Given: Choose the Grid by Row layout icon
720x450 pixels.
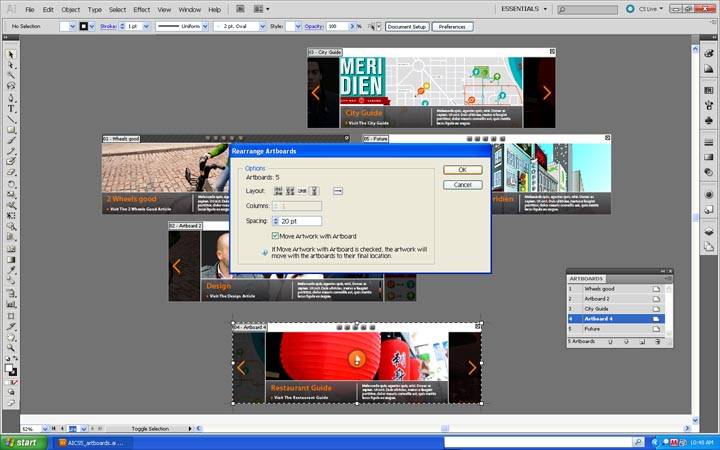Looking at the screenshot, I should pyautogui.click(x=278, y=191).
